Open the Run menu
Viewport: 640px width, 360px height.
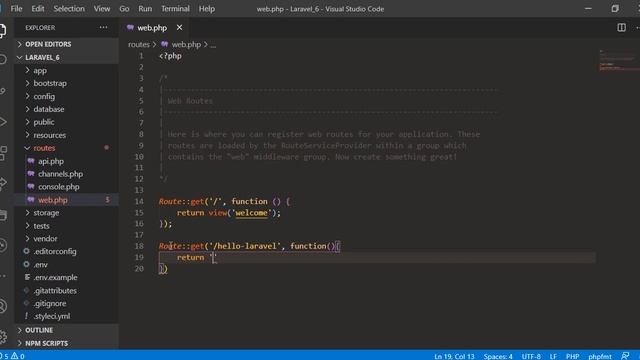(x=145, y=9)
